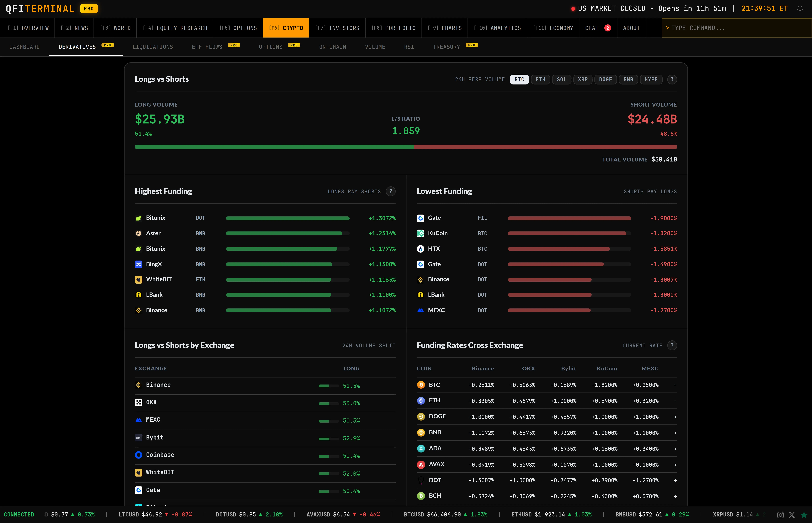Open Longs vs Shorts help question mark

pyautogui.click(x=672, y=79)
